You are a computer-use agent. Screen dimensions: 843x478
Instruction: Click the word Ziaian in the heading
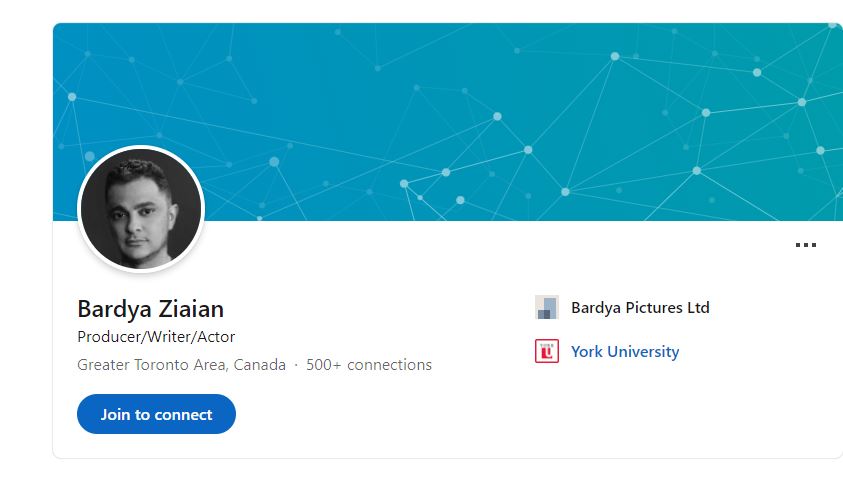pyautogui.click(x=191, y=309)
